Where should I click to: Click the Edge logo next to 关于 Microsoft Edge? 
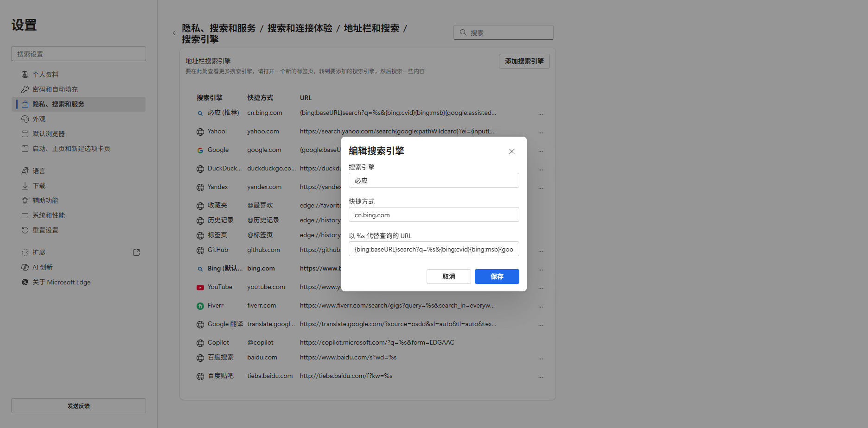[25, 282]
